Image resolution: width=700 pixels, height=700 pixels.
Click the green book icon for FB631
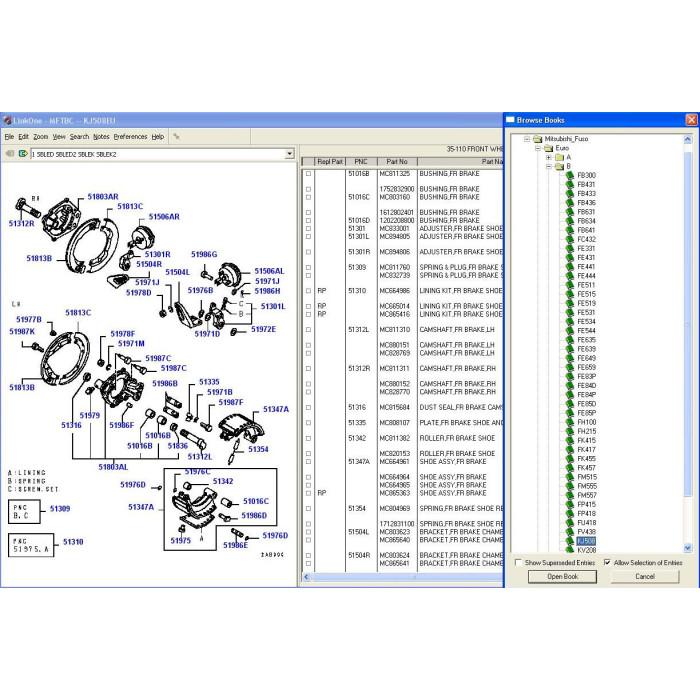tap(569, 212)
